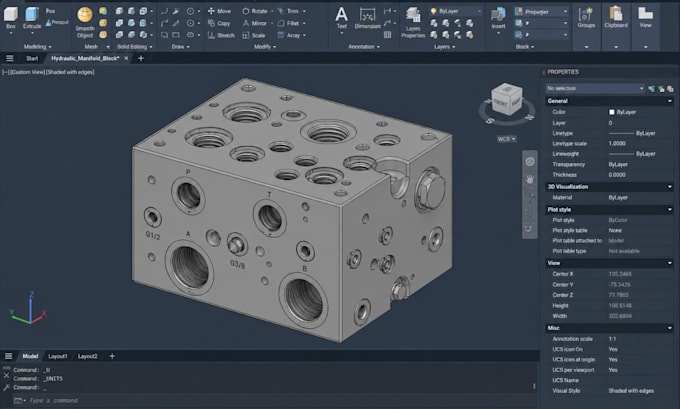Collapse the Misc properties section
The width and height of the screenshot is (680, 409).
click(x=670, y=328)
